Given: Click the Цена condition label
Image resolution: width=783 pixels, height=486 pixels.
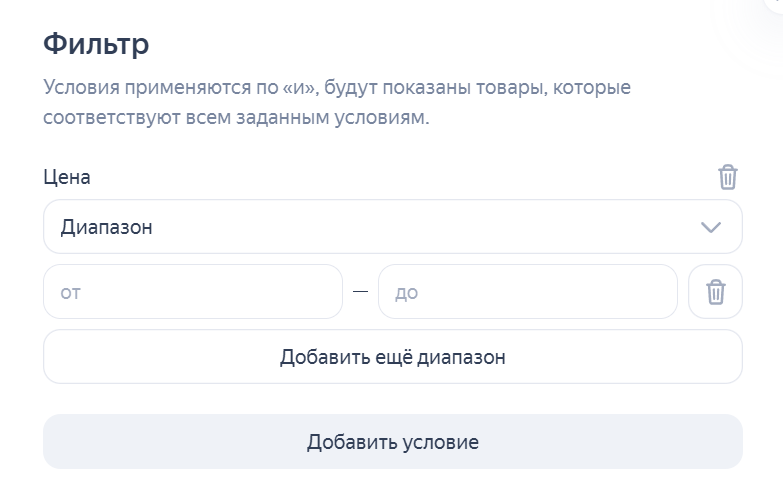Looking at the screenshot, I should tap(67, 177).
